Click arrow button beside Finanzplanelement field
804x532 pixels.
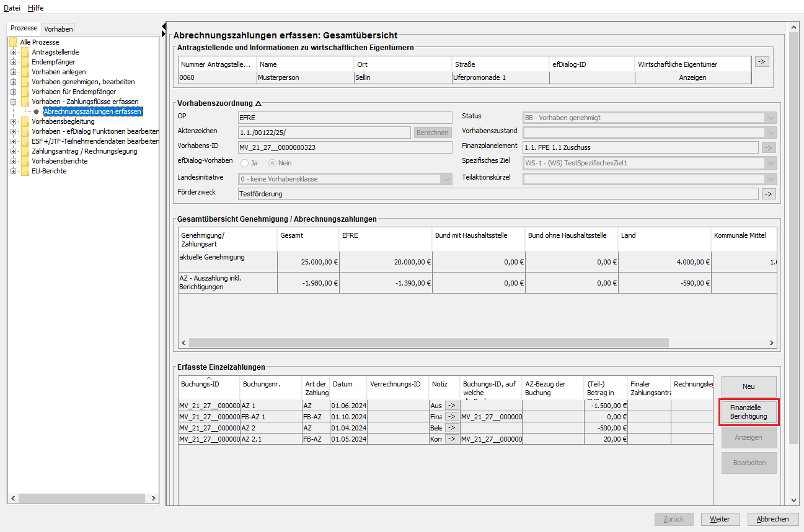[x=769, y=147]
